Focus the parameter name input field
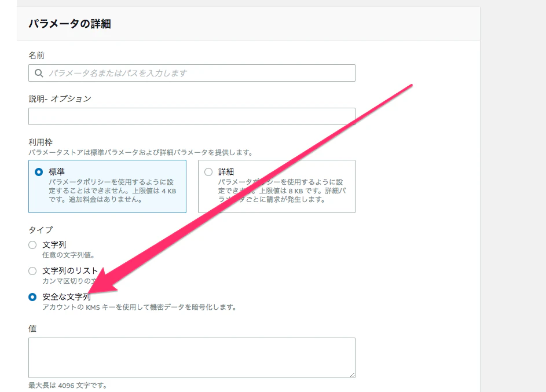 point(192,73)
